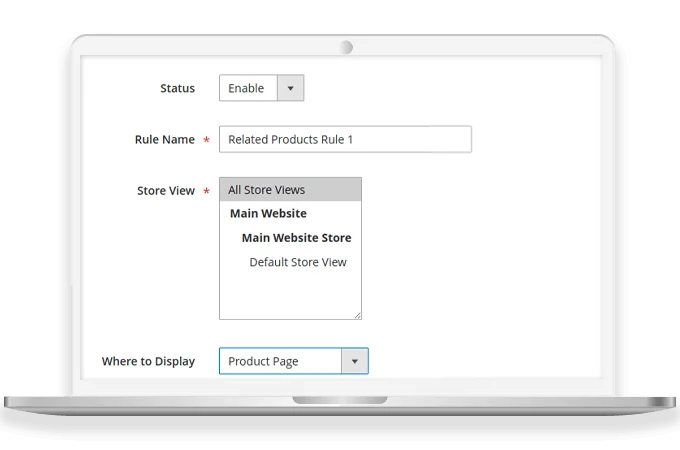Pick Default Store View option

click(x=297, y=262)
